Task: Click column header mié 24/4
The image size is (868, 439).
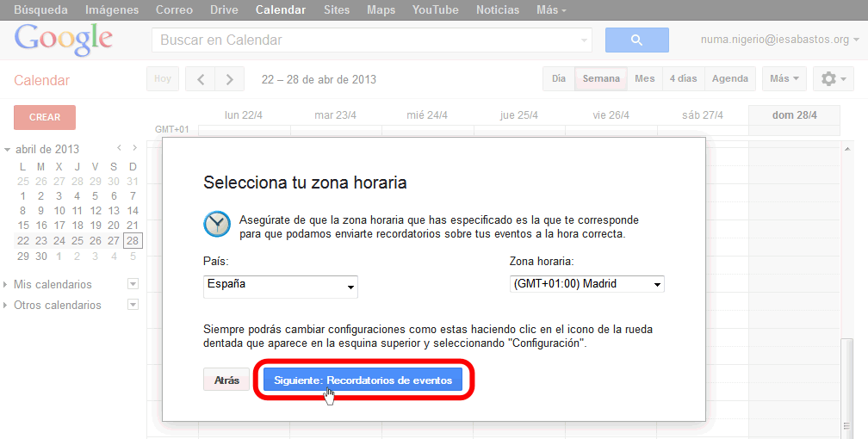Action: pyautogui.click(x=427, y=115)
